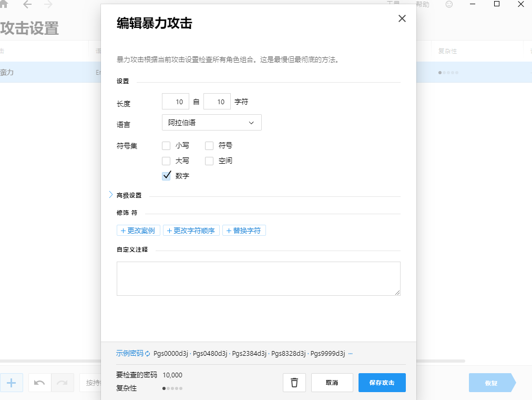532x400 pixels.
Task: Click the smiley feedback icon
Action: (x=449, y=4)
